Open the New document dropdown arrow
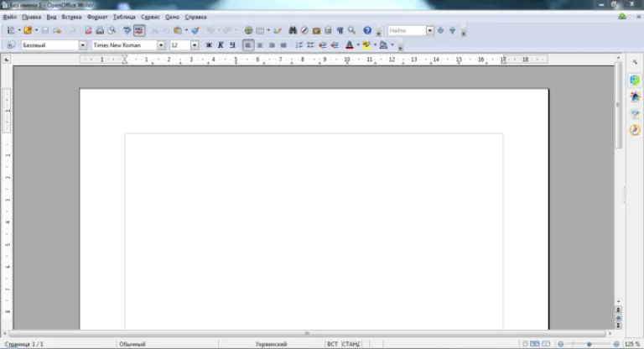Screen dimensions: 644x349 point(19,30)
